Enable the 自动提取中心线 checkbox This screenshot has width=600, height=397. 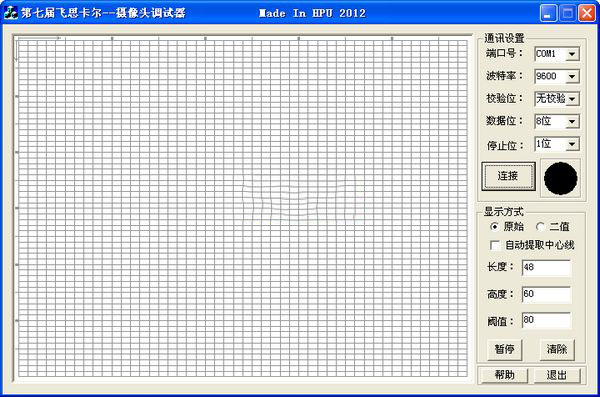click(495, 245)
